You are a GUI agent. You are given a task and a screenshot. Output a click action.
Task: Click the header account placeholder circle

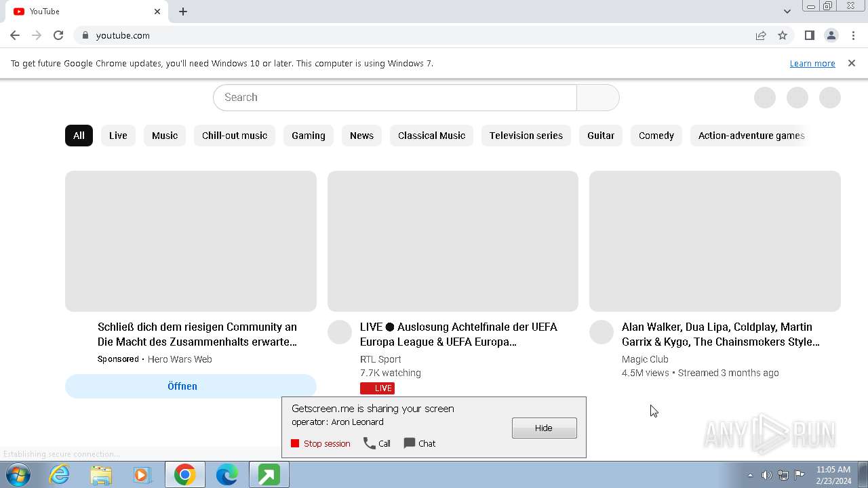click(x=830, y=98)
